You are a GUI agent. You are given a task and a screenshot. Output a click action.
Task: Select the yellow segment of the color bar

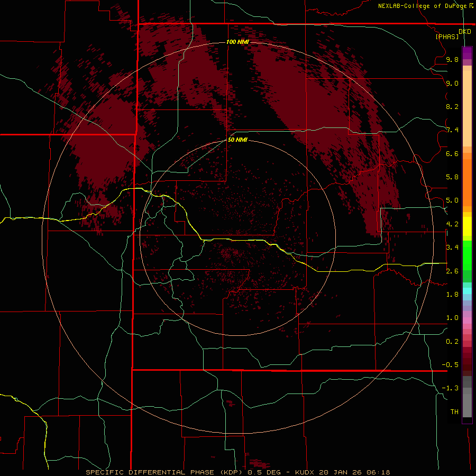(467, 226)
